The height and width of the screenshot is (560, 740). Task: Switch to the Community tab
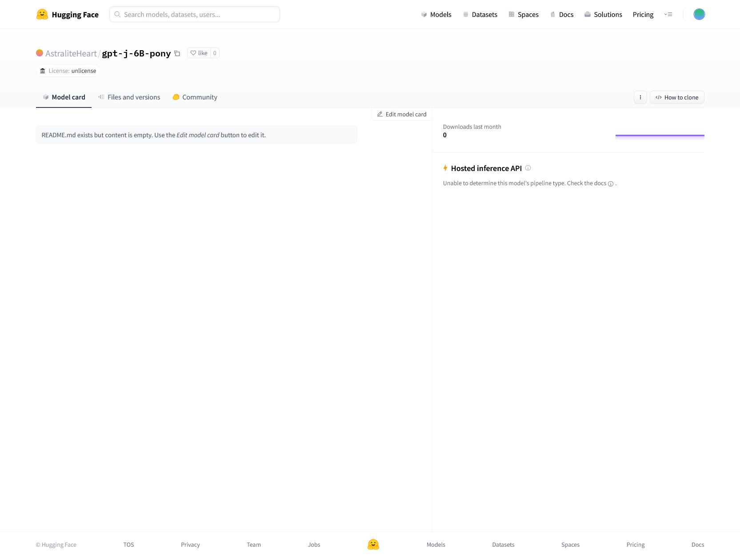coord(195,97)
